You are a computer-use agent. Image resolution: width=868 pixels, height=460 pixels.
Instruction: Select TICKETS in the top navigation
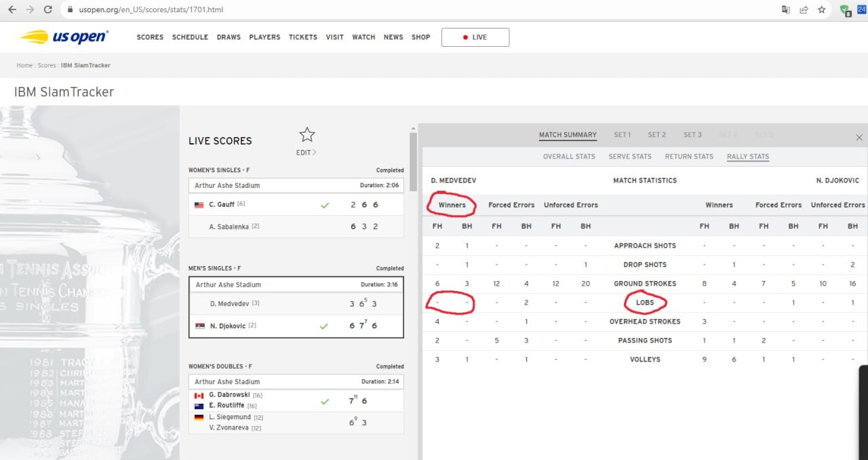click(303, 37)
